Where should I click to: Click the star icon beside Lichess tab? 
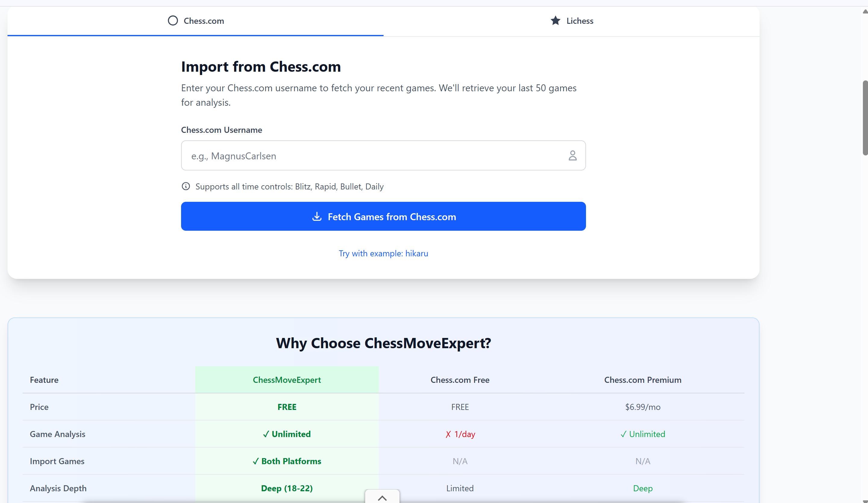555,21
